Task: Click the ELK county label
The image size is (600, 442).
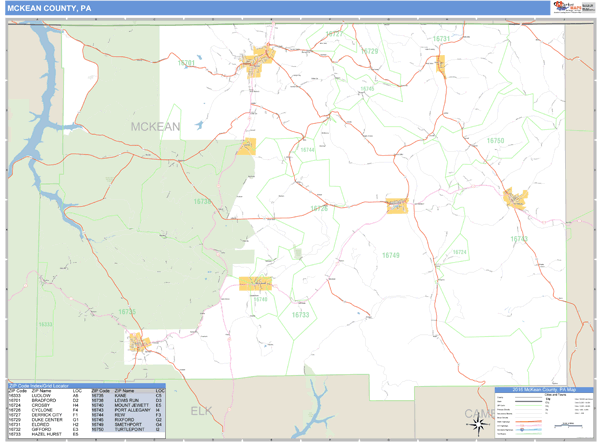Action: [201, 411]
